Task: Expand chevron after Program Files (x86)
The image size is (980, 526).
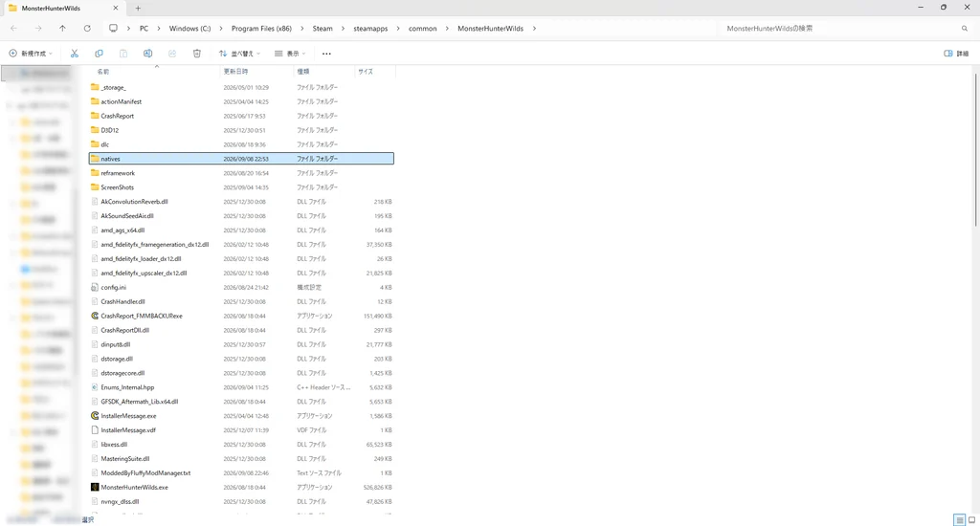Action: point(302,29)
